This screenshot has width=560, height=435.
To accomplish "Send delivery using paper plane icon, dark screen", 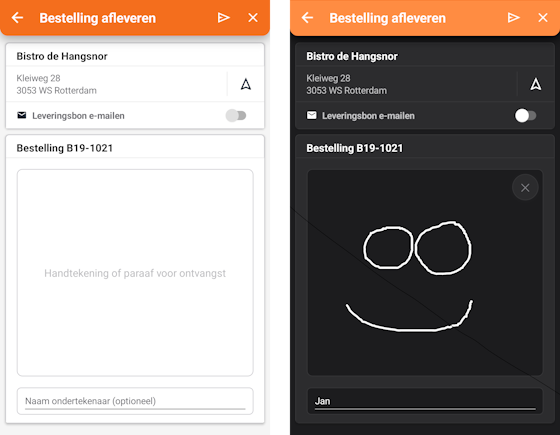I will click(x=514, y=18).
